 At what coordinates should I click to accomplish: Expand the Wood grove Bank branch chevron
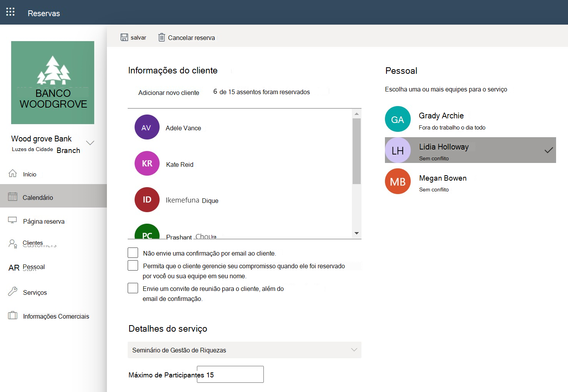coord(90,143)
